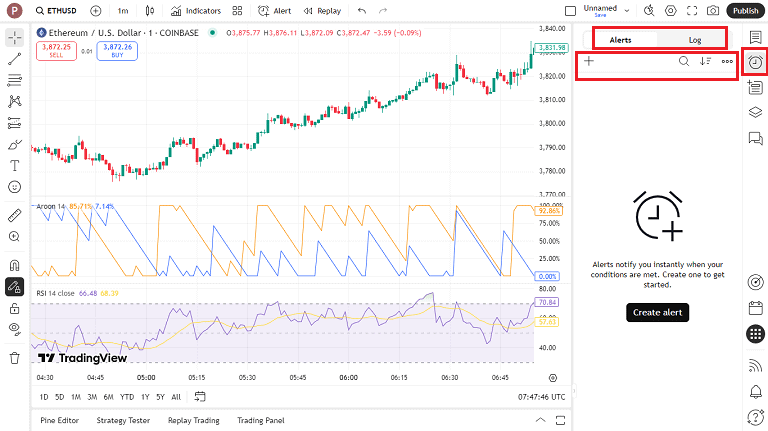This screenshot has width=768, height=431.
Task: Add a new alert with plus icon
Action: (x=589, y=61)
